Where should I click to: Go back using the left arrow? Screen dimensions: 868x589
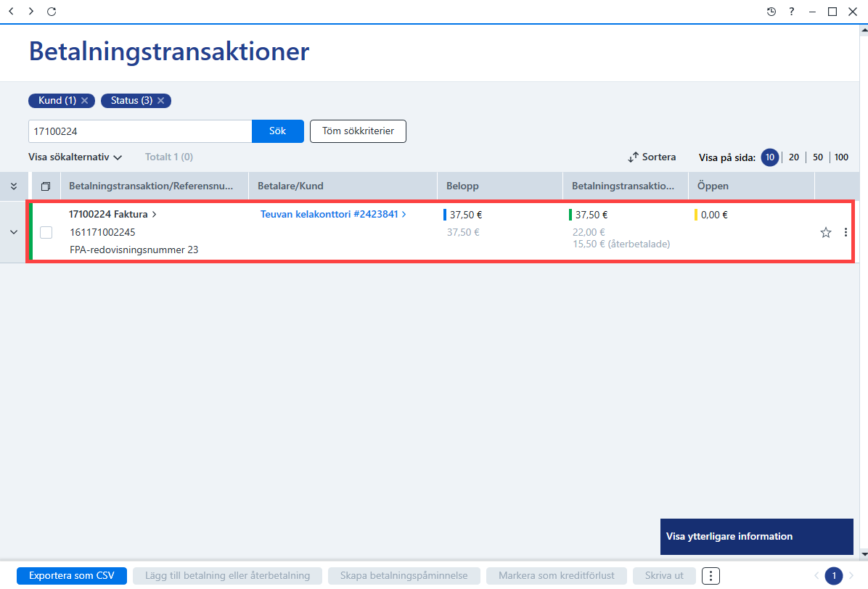pos(11,11)
